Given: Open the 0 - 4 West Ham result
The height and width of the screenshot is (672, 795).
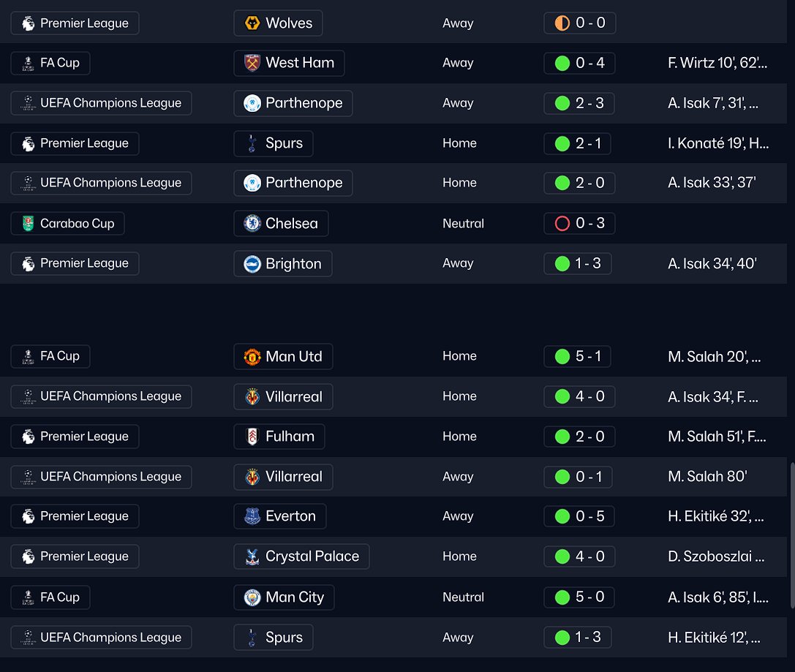Looking at the screenshot, I should [x=580, y=63].
